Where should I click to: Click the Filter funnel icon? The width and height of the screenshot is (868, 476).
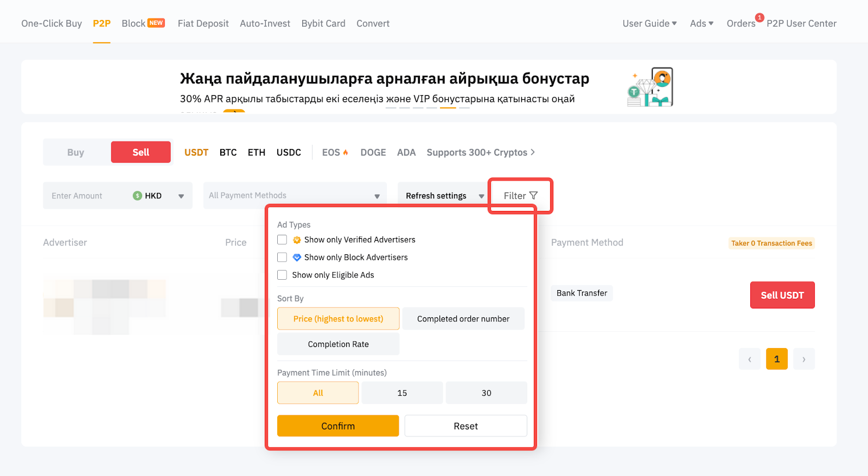533,196
